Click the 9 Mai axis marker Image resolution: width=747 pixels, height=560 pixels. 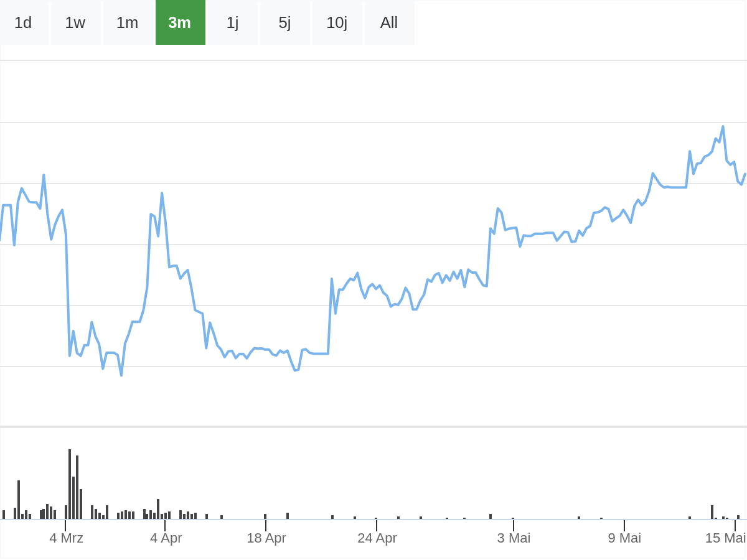click(624, 538)
